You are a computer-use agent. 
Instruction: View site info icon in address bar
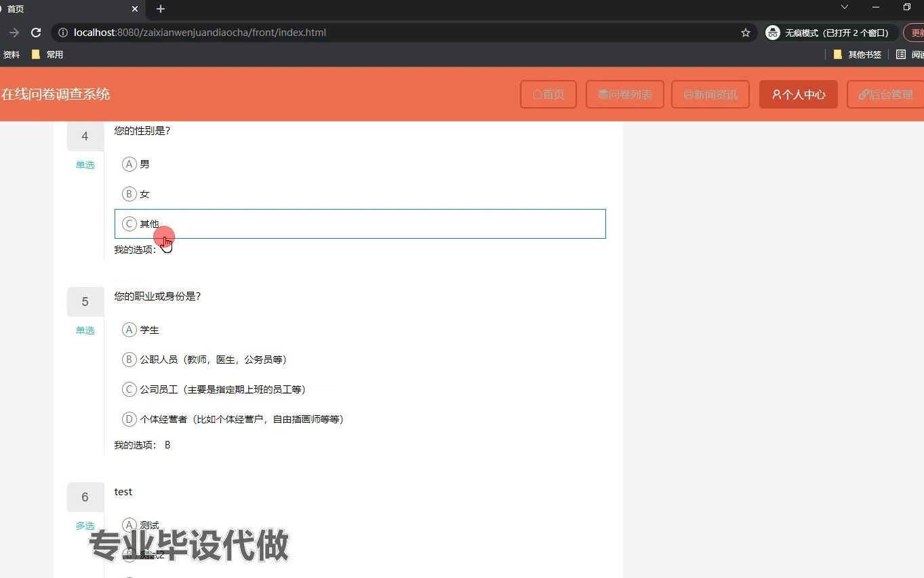(62, 33)
